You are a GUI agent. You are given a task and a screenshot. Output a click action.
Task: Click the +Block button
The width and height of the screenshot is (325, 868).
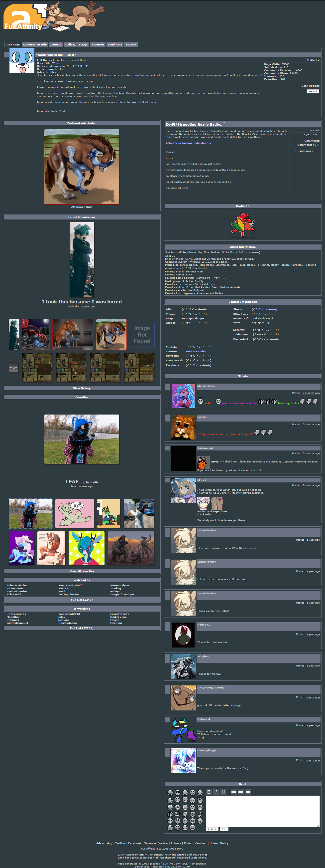pos(313,91)
